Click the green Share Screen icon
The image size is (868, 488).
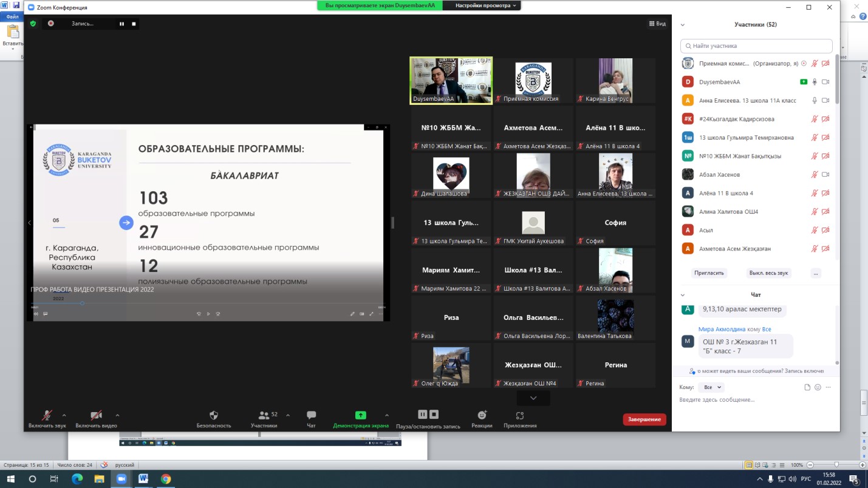click(360, 416)
